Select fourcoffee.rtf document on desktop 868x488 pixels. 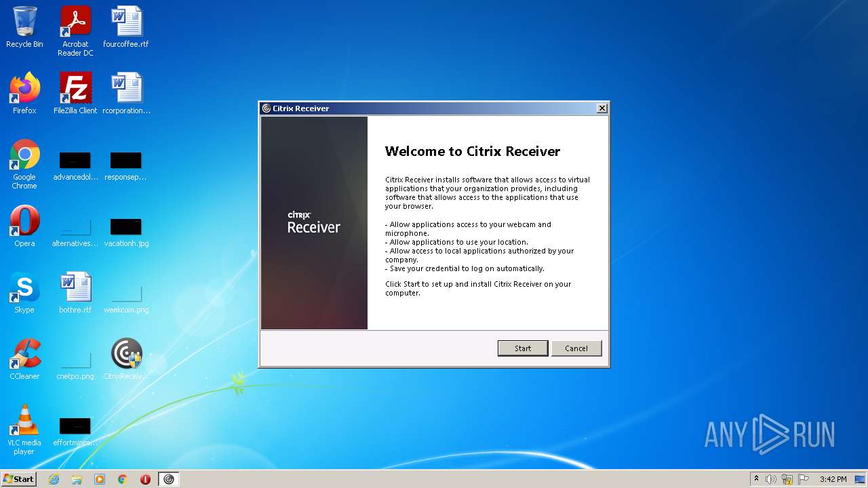(x=126, y=27)
